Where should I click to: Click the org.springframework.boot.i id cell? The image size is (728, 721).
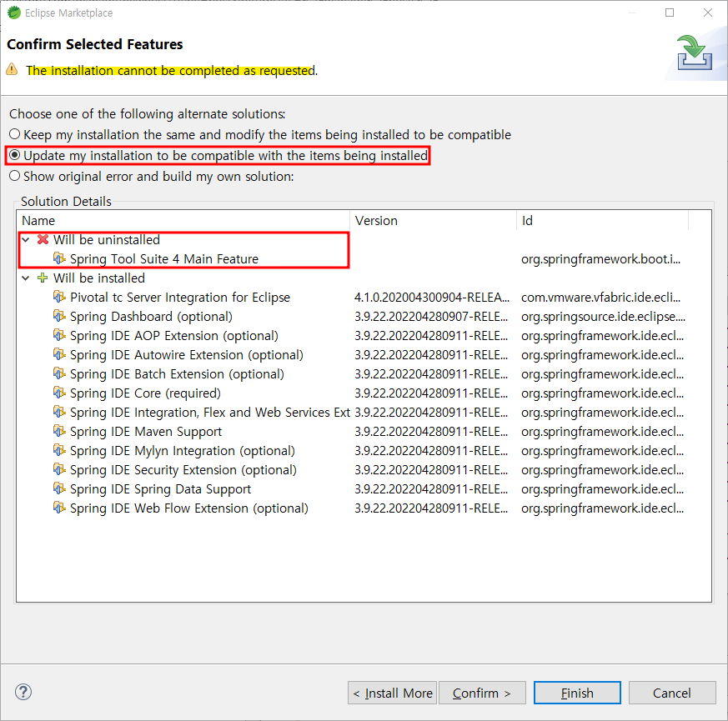coord(600,259)
